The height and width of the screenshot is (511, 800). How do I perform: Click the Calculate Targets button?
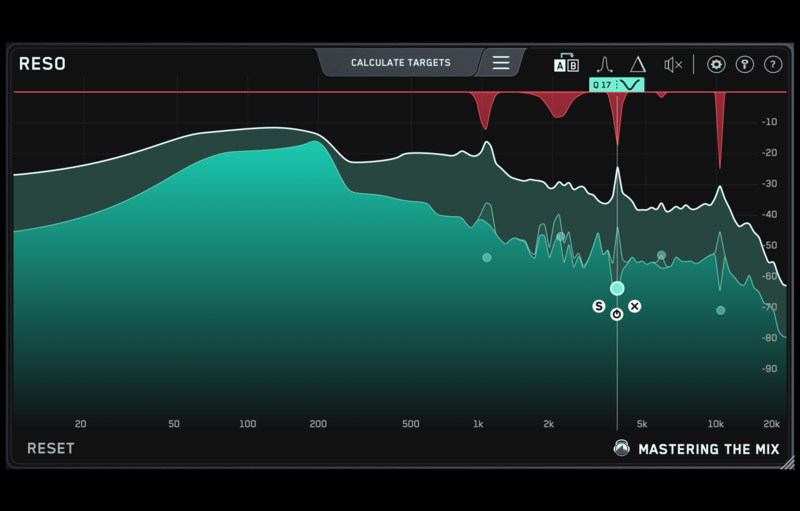point(400,63)
